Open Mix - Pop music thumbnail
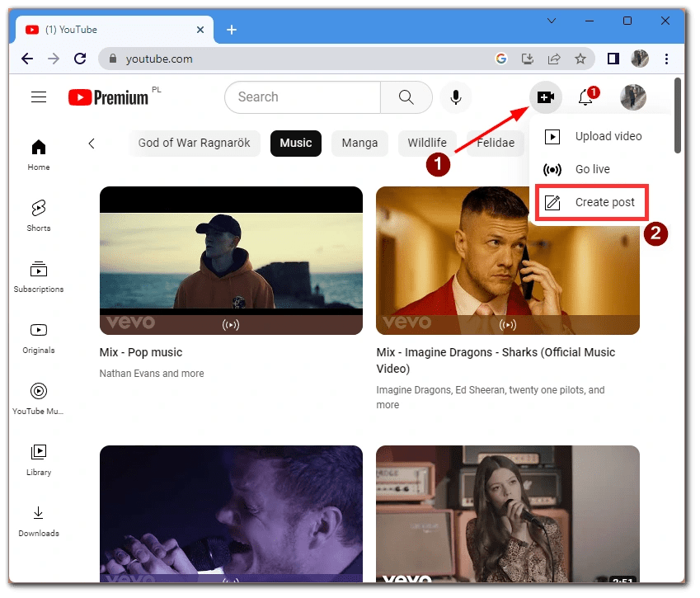Viewport: 700px width, 598px height. coord(231,261)
